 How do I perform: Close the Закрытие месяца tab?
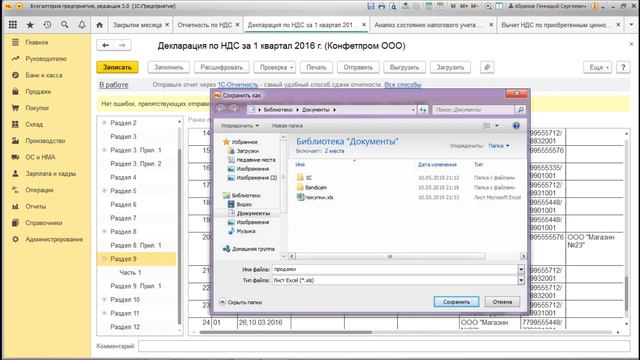click(x=167, y=25)
